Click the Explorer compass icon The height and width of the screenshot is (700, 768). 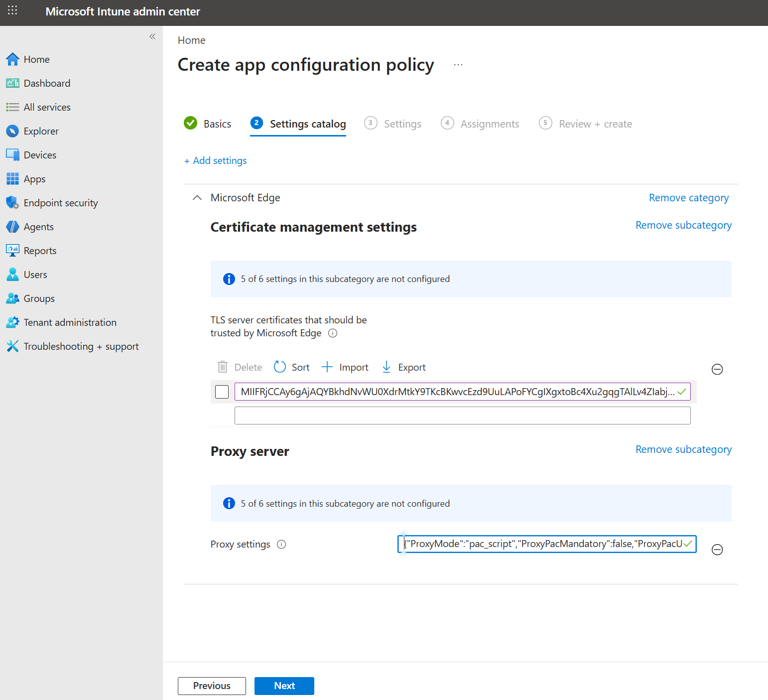point(12,131)
